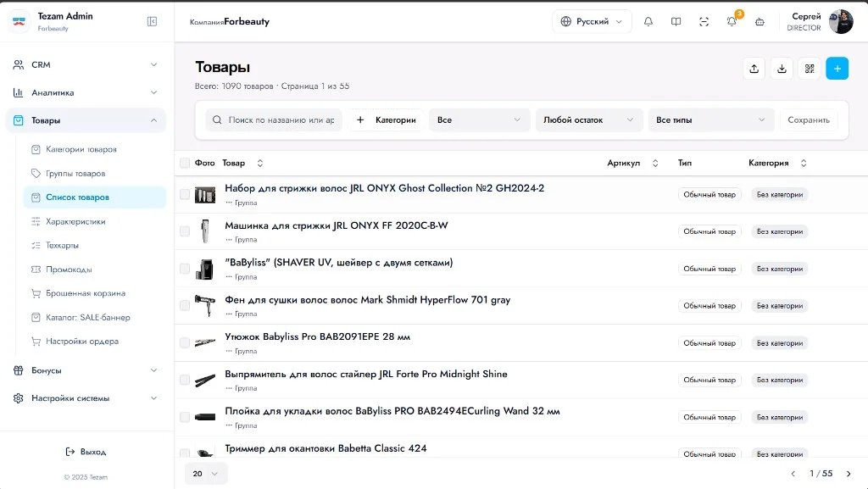Open the first bell notifications icon
The width and height of the screenshot is (868, 489).
coord(648,21)
